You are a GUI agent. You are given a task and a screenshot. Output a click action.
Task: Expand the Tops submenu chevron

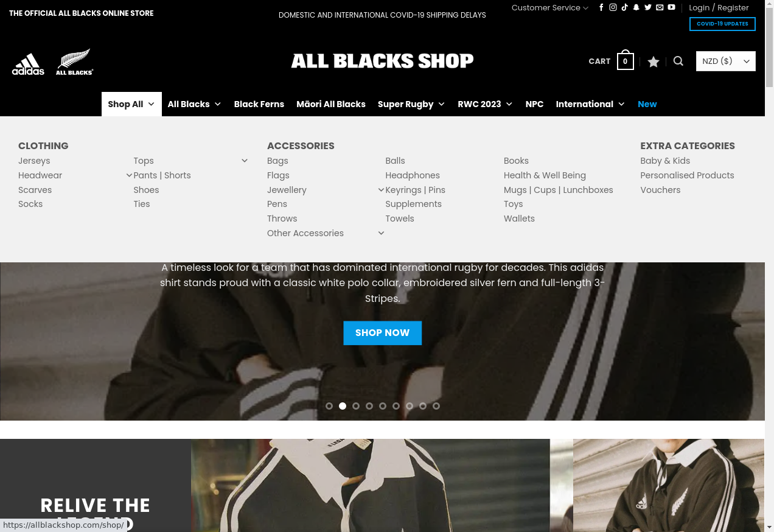(x=245, y=161)
